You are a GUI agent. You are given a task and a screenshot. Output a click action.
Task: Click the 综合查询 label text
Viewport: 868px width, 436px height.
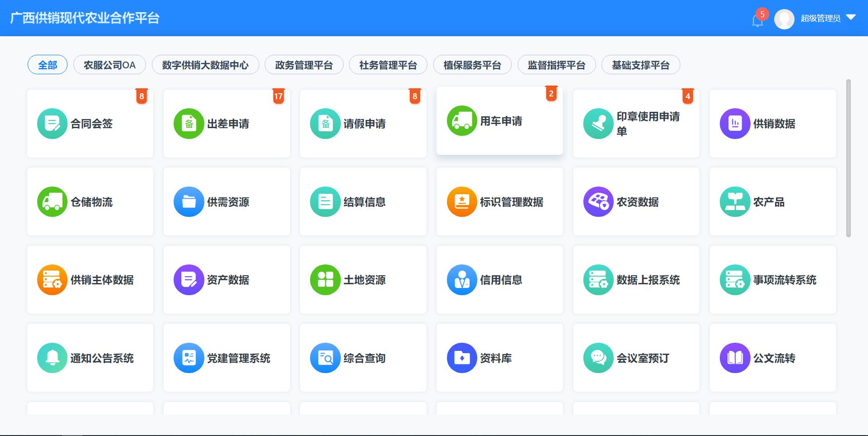click(364, 358)
